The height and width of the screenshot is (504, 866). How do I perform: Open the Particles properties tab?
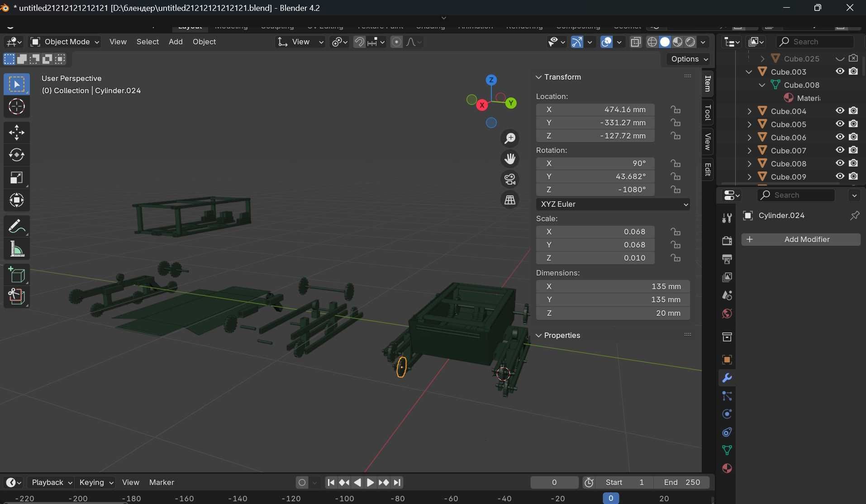pyautogui.click(x=727, y=396)
